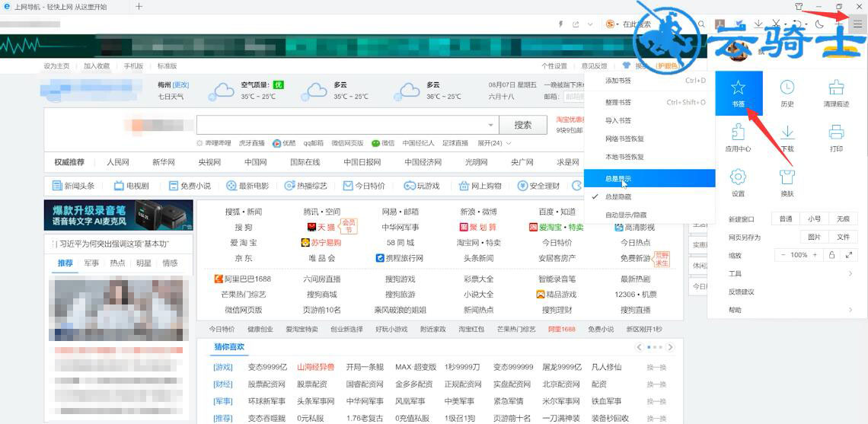This screenshot has height=424, width=868.
Task: Open address bar history dropdown chevron
Action: pyautogui.click(x=590, y=24)
